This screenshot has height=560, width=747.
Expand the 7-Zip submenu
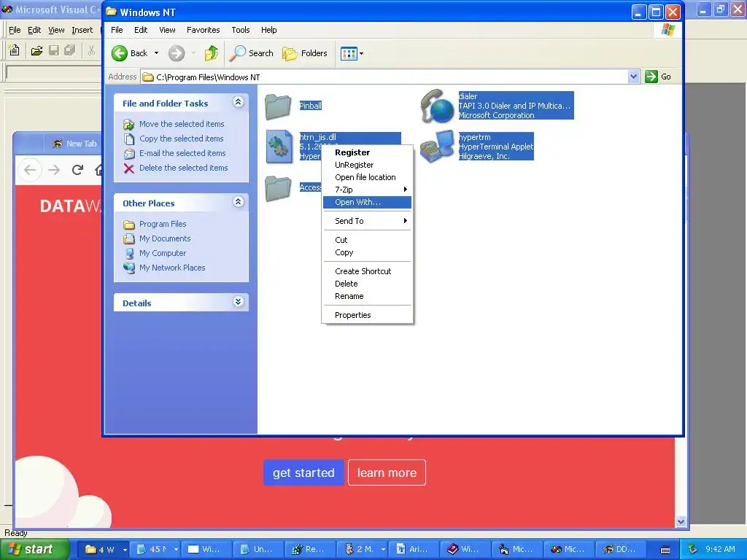click(x=367, y=190)
